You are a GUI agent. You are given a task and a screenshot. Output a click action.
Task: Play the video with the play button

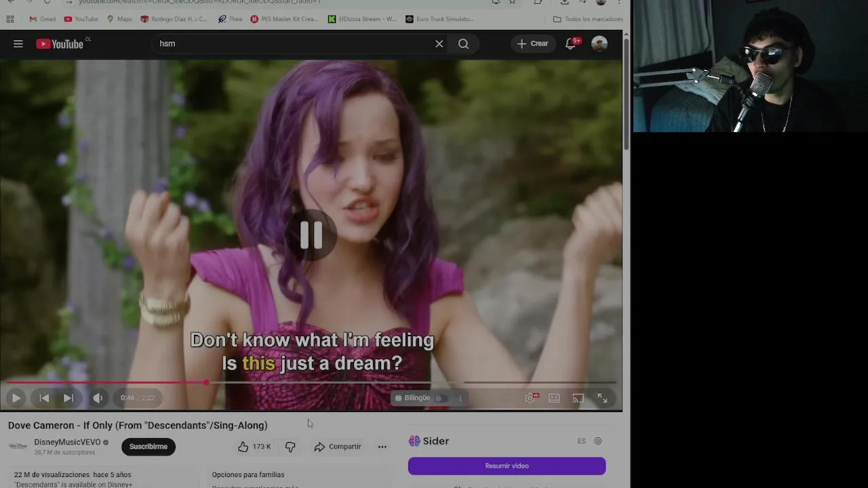pos(16,398)
